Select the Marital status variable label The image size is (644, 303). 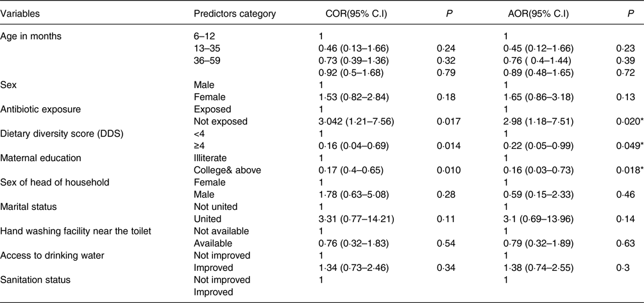(28, 206)
